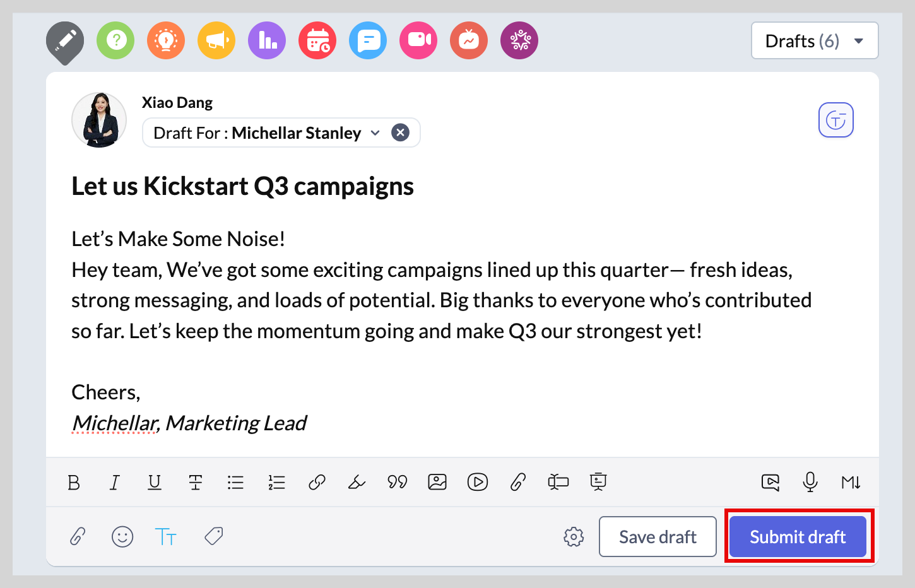
Task: Insert a quote block
Action: coord(397,483)
